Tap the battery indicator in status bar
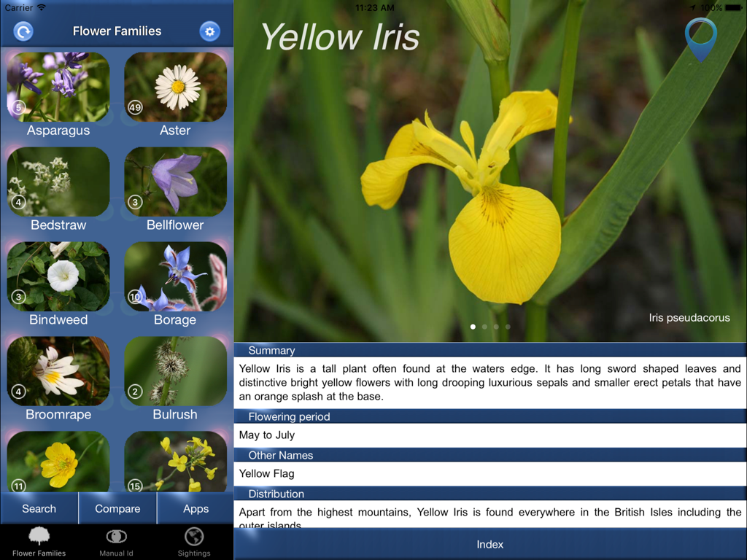The width and height of the screenshot is (747, 560). (734, 7)
